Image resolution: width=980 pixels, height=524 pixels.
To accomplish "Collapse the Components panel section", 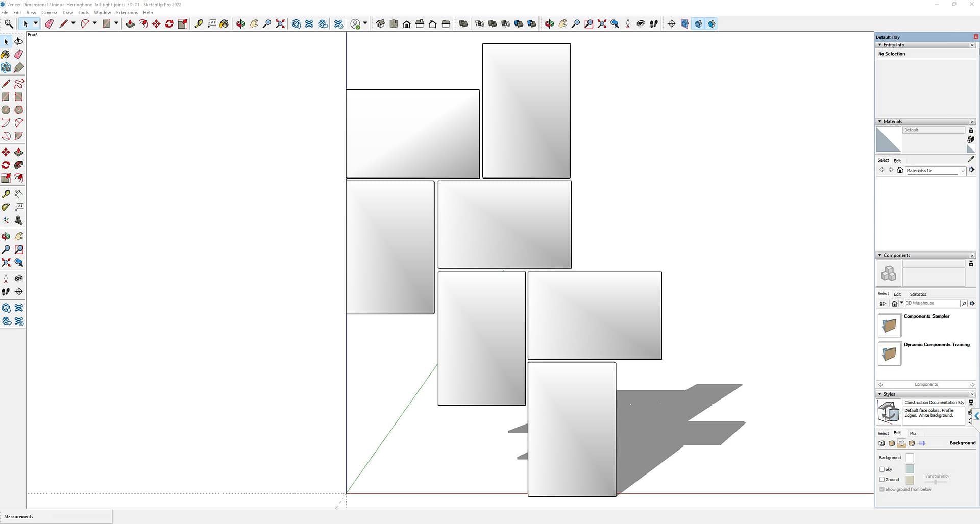I will coord(879,255).
